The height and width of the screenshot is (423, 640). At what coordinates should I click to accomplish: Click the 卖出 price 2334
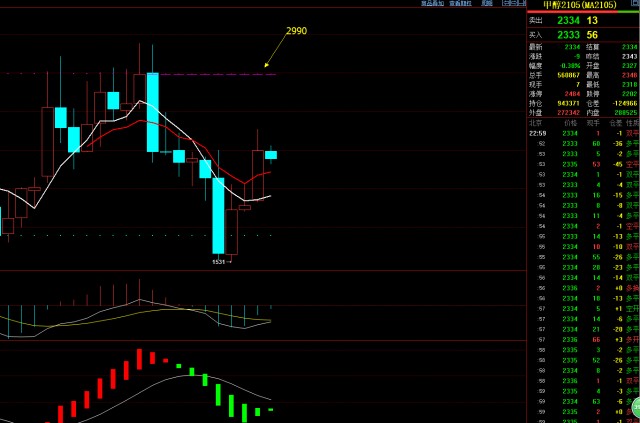(568, 20)
